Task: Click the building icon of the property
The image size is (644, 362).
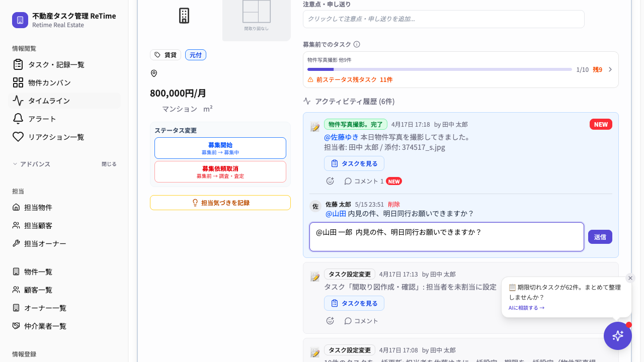Action: (x=184, y=16)
